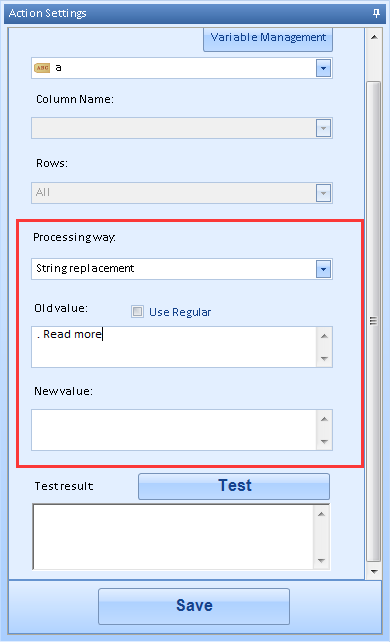Click New value box scroll down arrow
The image size is (390, 642).
[325, 441]
